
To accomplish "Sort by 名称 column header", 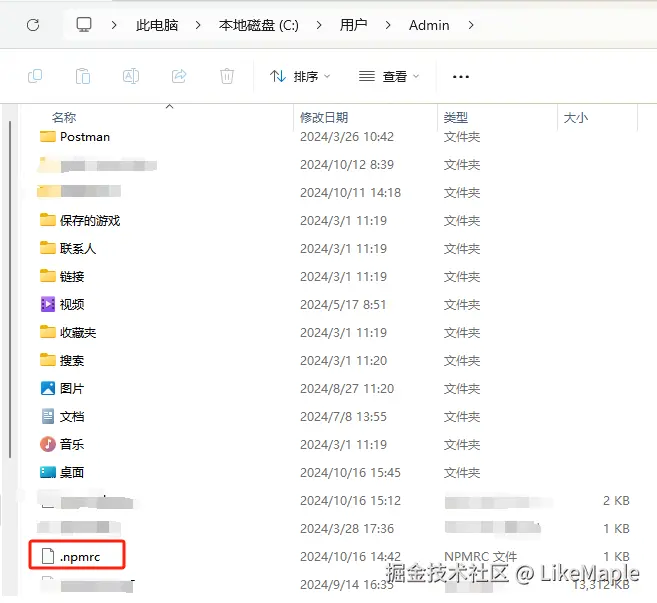I will coord(64,117).
